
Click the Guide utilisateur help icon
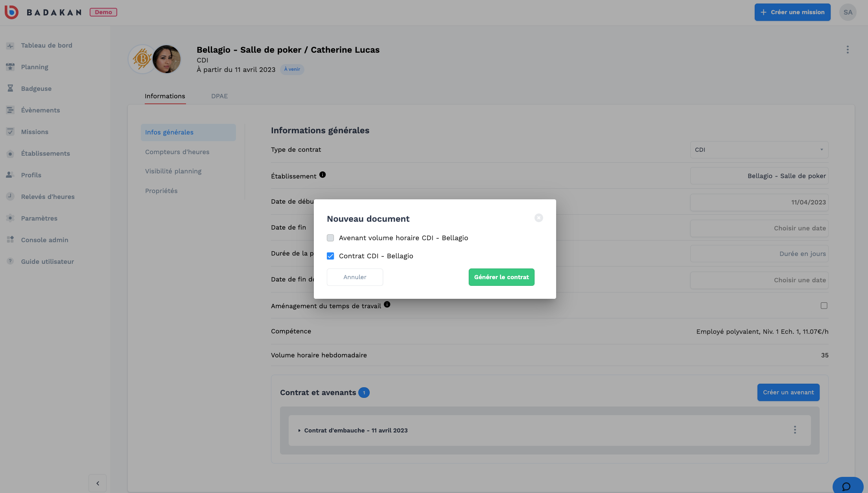10,261
